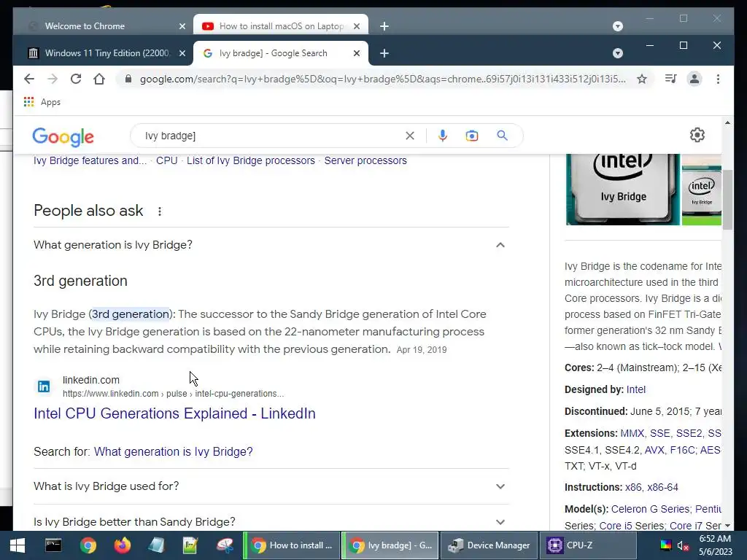747x560 pixels.
Task: Open the tab search dropdown in the front window
Action: point(617,53)
